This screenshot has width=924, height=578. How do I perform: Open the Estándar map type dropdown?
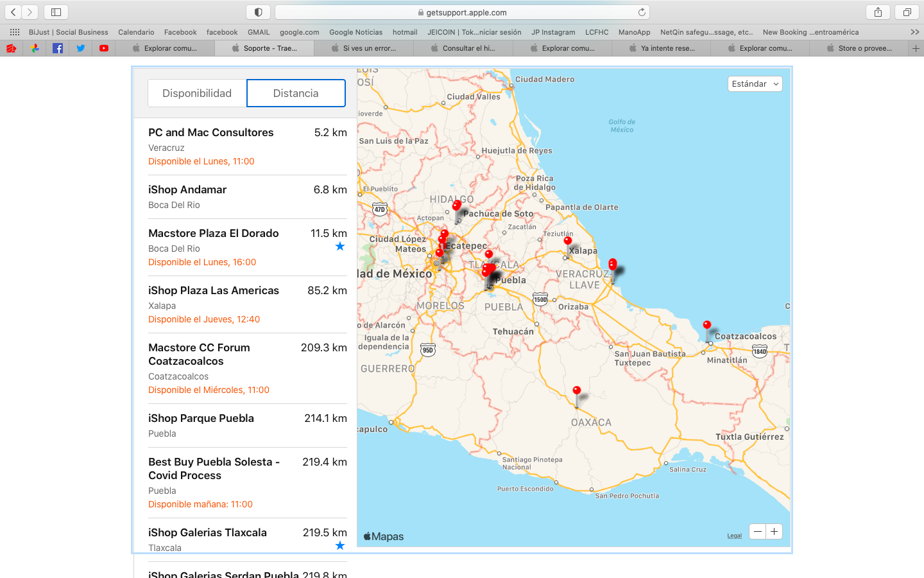755,84
